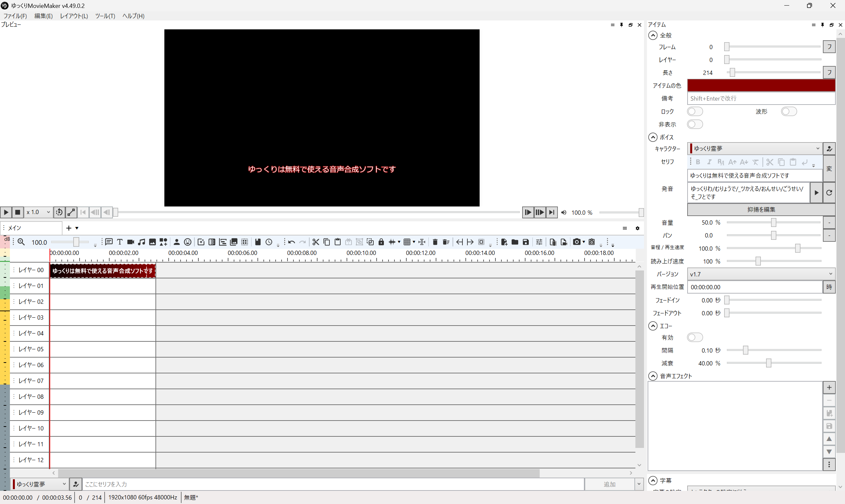This screenshot has width=845, height=504.
Task: Click the scissors split icon in the timeline toolbar
Action: tap(316, 242)
